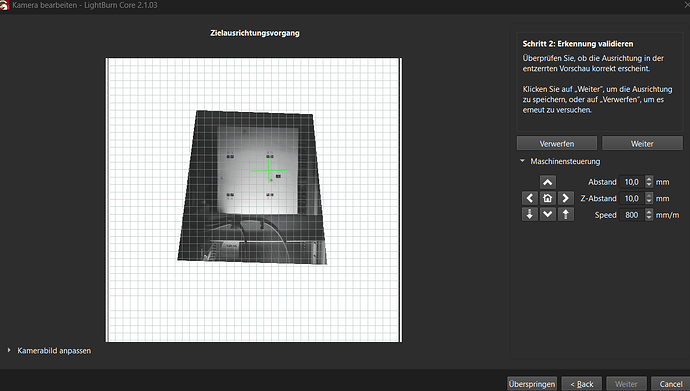Click the dewarped camera preview image

point(252,188)
